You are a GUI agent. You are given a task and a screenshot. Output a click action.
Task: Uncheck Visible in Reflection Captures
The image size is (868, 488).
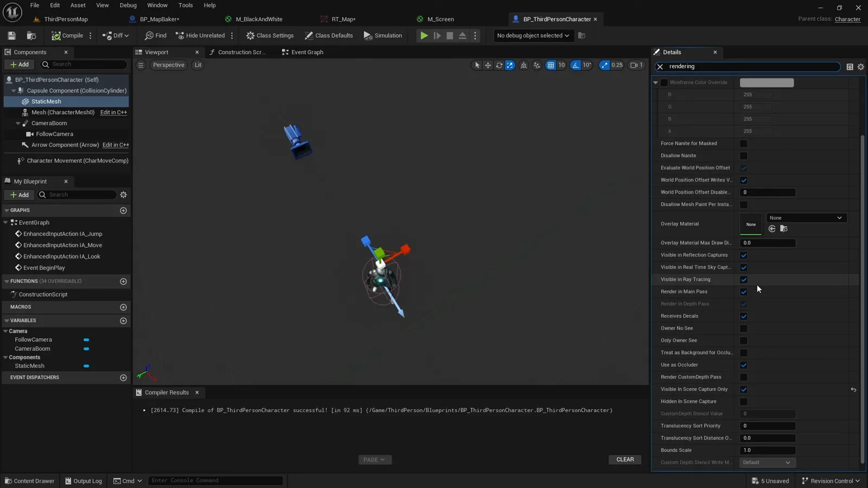click(743, 255)
